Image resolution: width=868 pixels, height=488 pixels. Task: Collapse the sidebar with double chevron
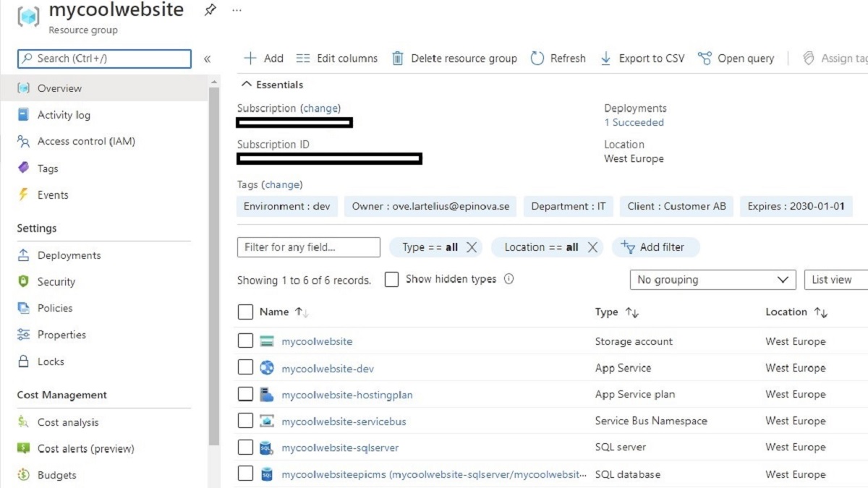coord(208,59)
